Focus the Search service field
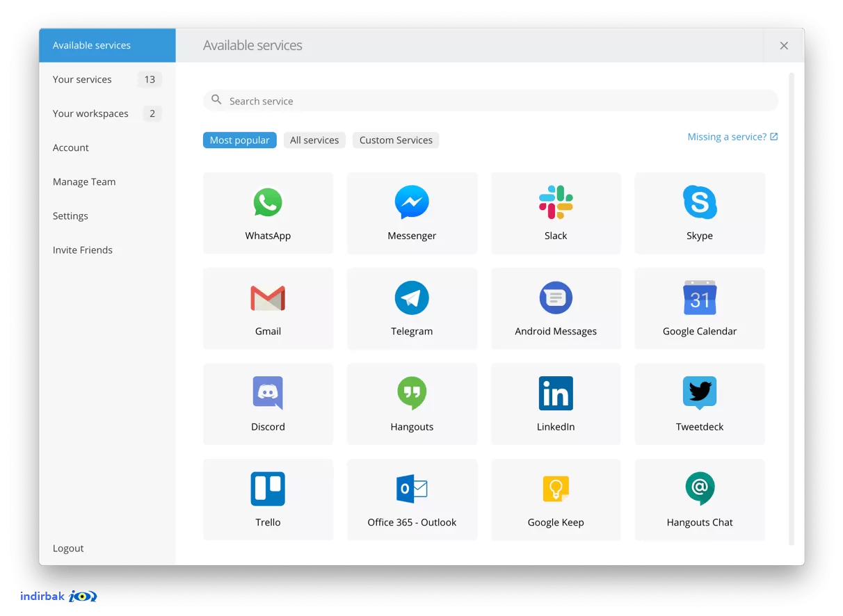 click(490, 101)
